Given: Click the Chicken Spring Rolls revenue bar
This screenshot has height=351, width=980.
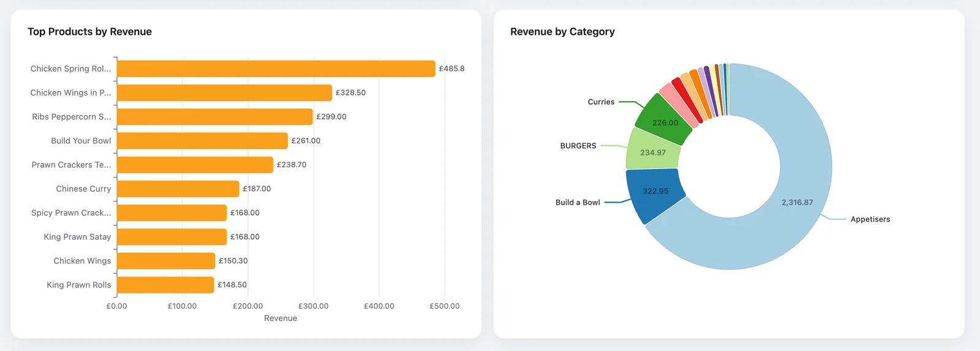Looking at the screenshot, I should (x=276, y=69).
